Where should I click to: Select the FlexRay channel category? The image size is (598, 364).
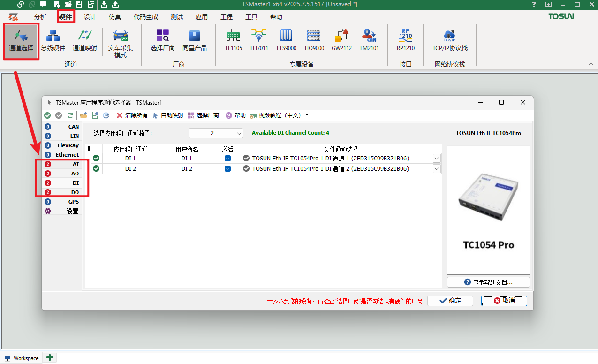click(62, 145)
